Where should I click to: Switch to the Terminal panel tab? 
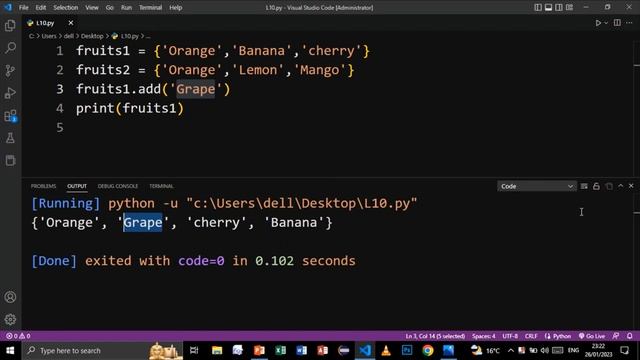pyautogui.click(x=161, y=186)
